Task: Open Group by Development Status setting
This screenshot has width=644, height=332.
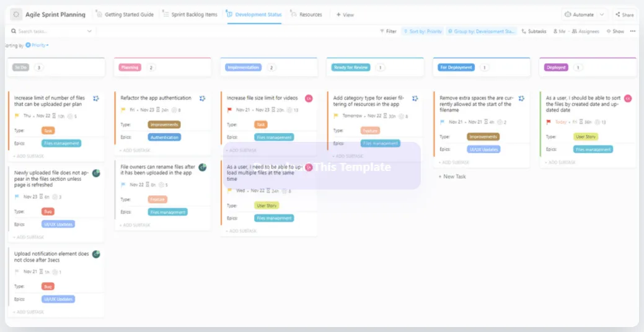Action: pyautogui.click(x=482, y=31)
